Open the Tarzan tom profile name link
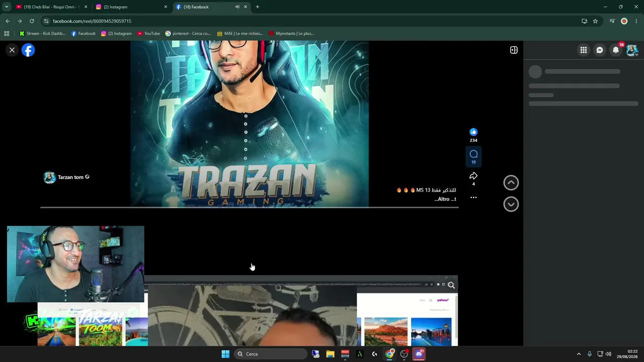This screenshot has width=644, height=362. point(70,177)
